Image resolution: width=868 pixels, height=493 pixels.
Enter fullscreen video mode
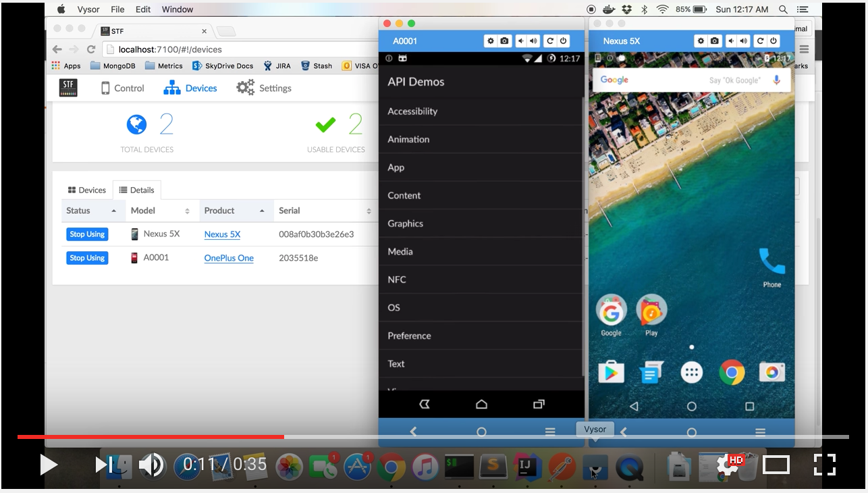[x=825, y=465]
